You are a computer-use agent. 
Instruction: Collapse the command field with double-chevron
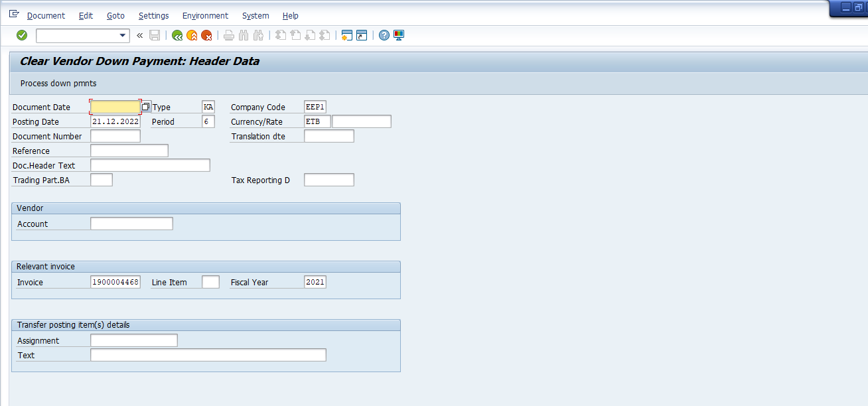coord(139,36)
